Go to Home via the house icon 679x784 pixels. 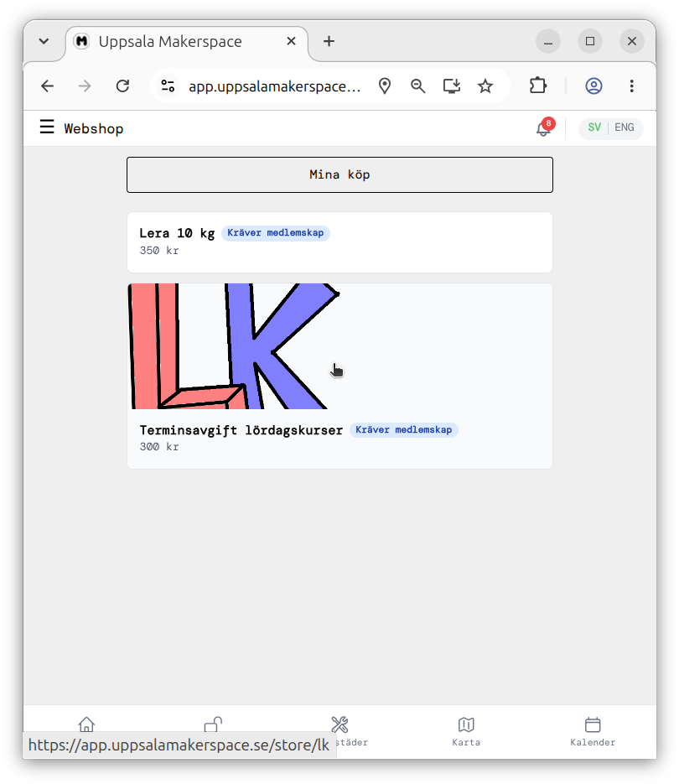tap(86, 724)
